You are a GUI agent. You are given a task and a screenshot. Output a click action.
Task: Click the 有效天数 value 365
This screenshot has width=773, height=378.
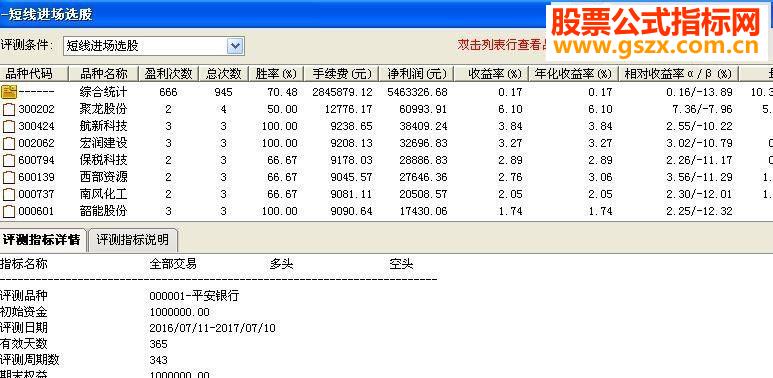click(x=158, y=344)
